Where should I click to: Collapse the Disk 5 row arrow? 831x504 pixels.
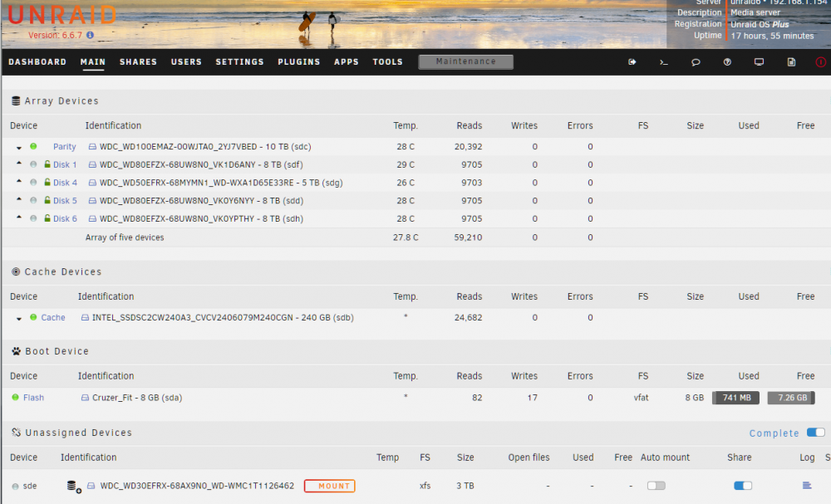click(x=19, y=199)
